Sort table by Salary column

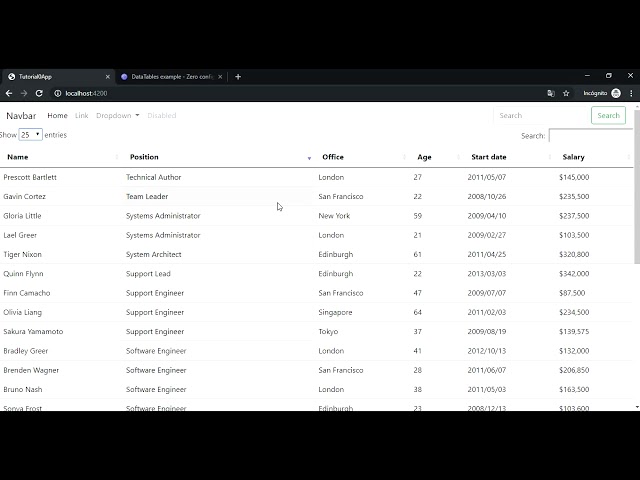[x=573, y=157]
